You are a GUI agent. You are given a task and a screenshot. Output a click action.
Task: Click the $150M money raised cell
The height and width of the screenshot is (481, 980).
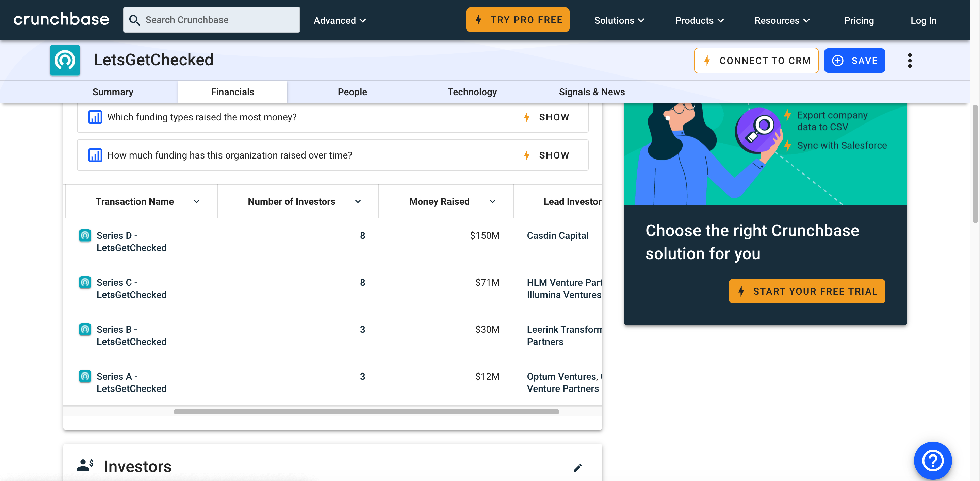coord(485,235)
